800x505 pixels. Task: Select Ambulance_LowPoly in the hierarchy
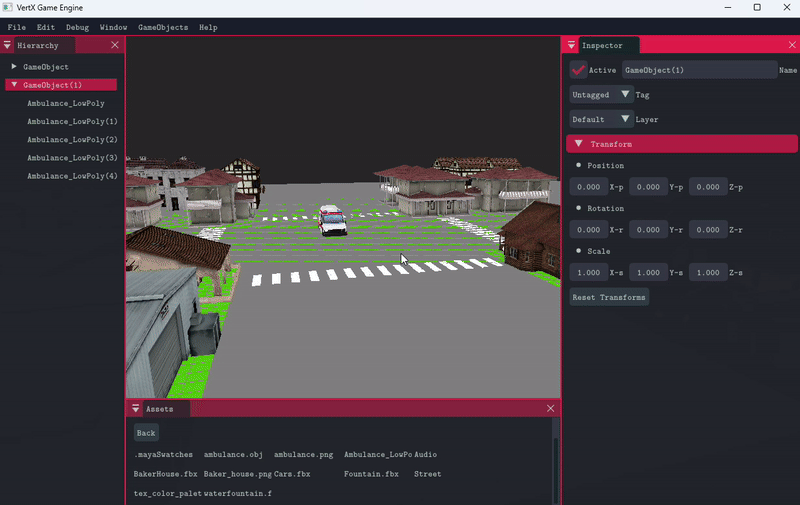[x=66, y=103]
